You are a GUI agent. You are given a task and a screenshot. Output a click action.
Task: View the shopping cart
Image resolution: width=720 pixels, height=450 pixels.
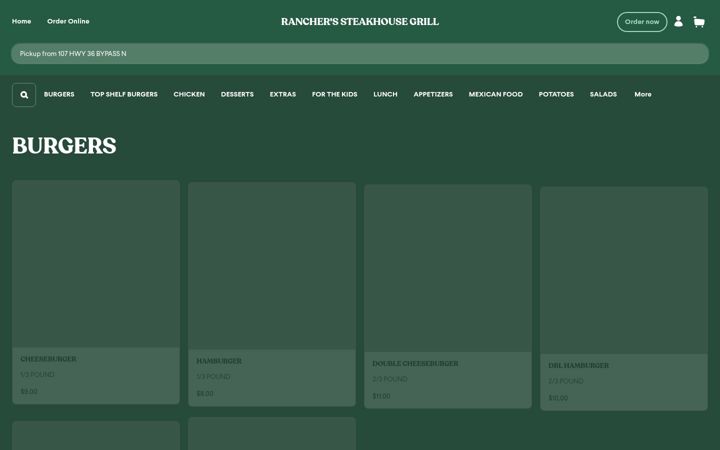[699, 22]
